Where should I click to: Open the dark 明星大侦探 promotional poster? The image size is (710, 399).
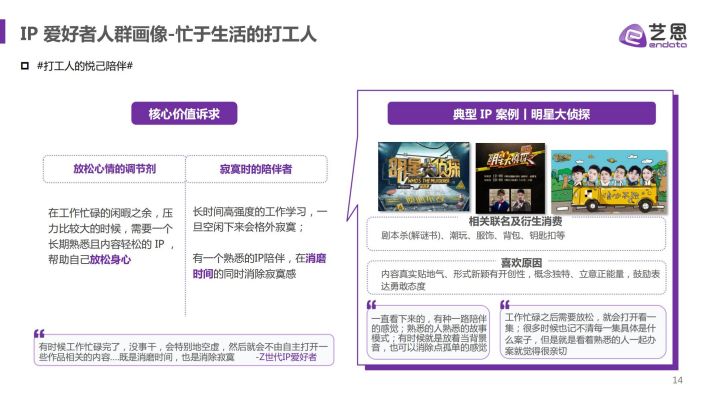(510, 178)
